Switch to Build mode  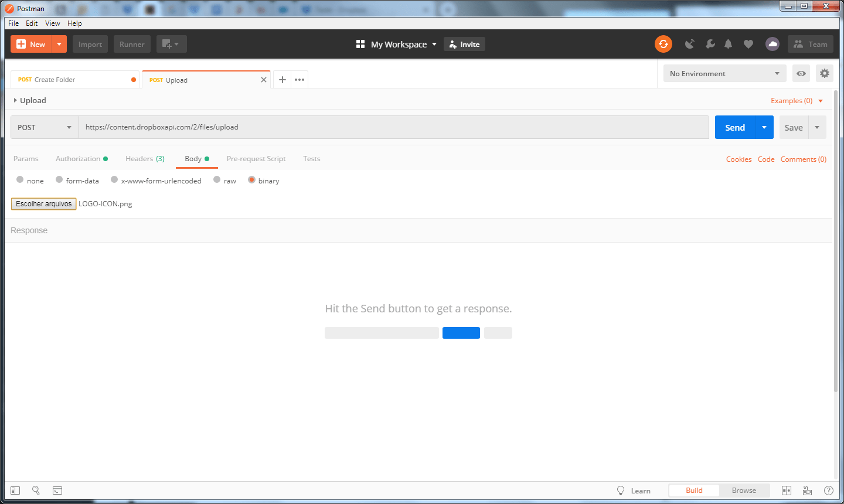(694, 491)
